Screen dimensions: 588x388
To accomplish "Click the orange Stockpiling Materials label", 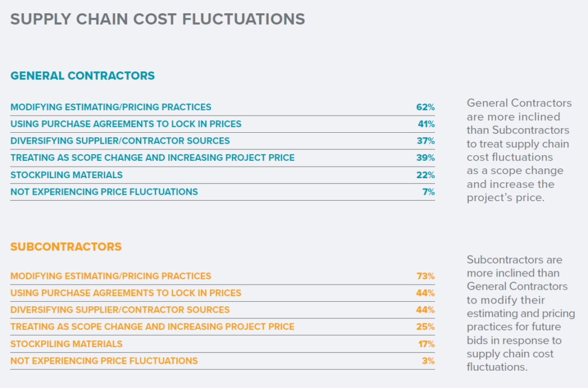I will [x=67, y=344].
